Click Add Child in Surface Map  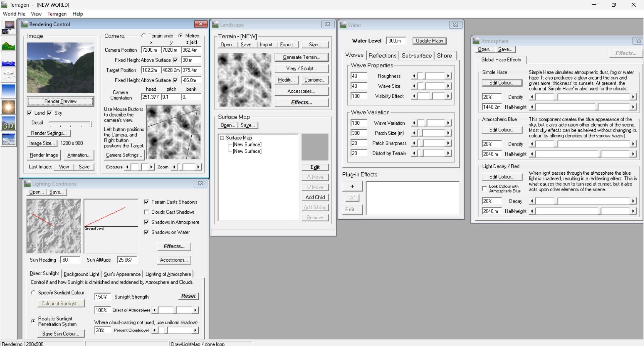click(315, 197)
